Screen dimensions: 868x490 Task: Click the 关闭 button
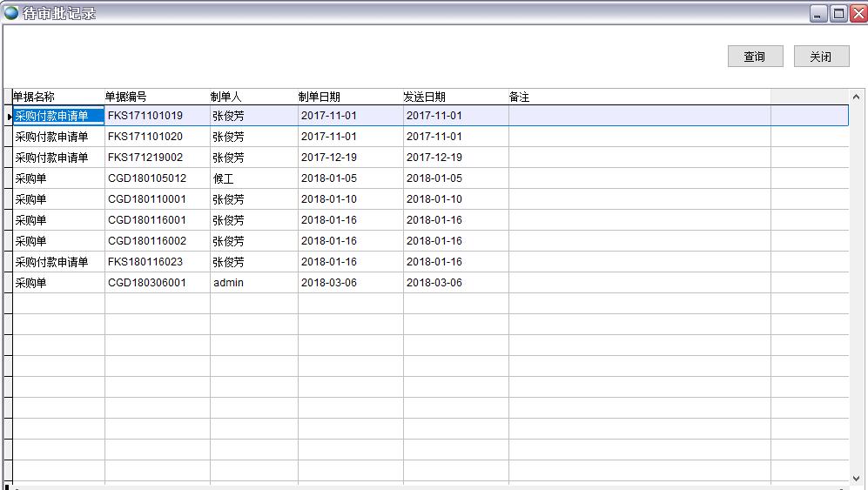click(x=821, y=57)
